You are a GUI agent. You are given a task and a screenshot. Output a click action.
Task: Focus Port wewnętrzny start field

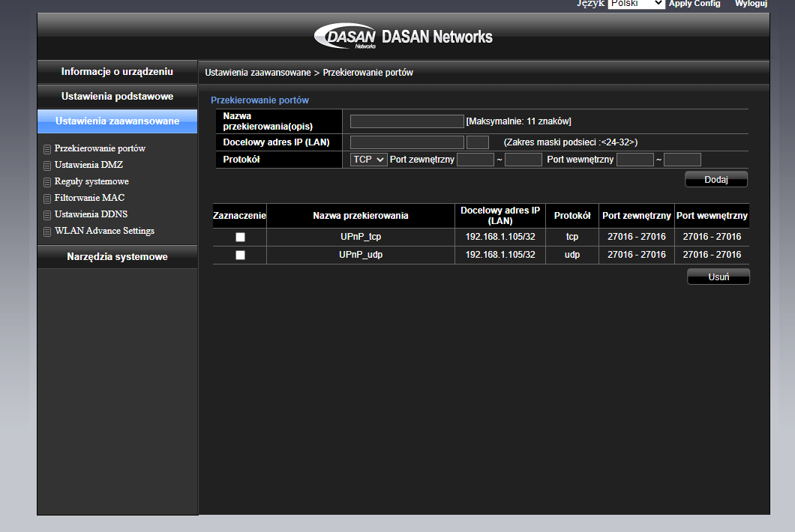tap(635, 160)
